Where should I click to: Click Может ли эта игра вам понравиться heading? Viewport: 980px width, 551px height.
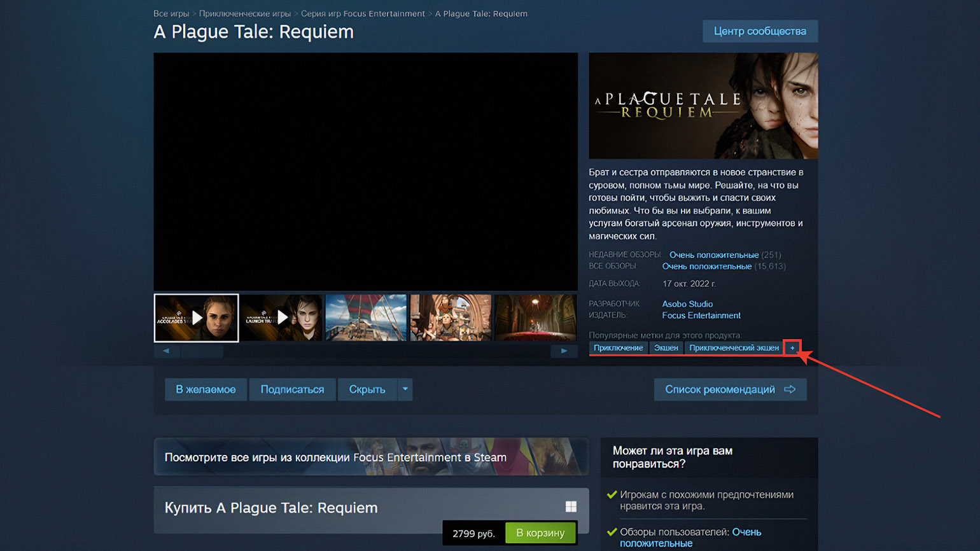pos(673,457)
